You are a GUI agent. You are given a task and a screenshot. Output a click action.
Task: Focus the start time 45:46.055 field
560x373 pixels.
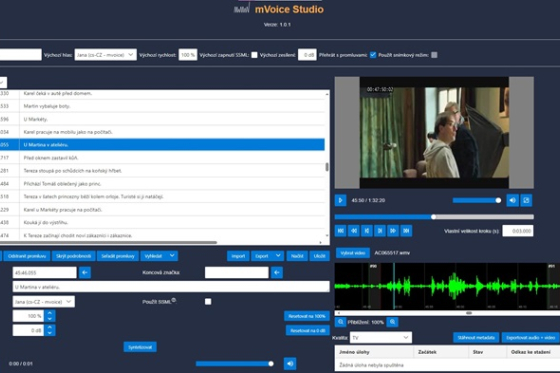click(45, 273)
